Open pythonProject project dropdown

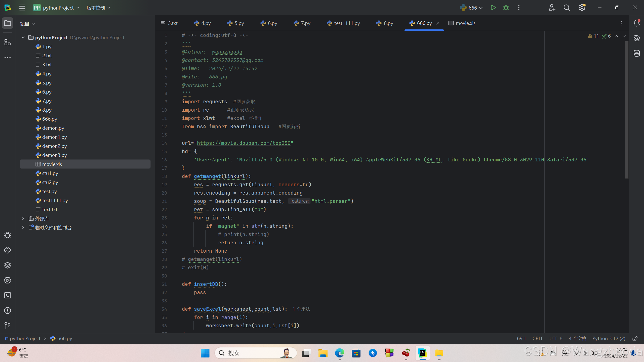[57, 8]
